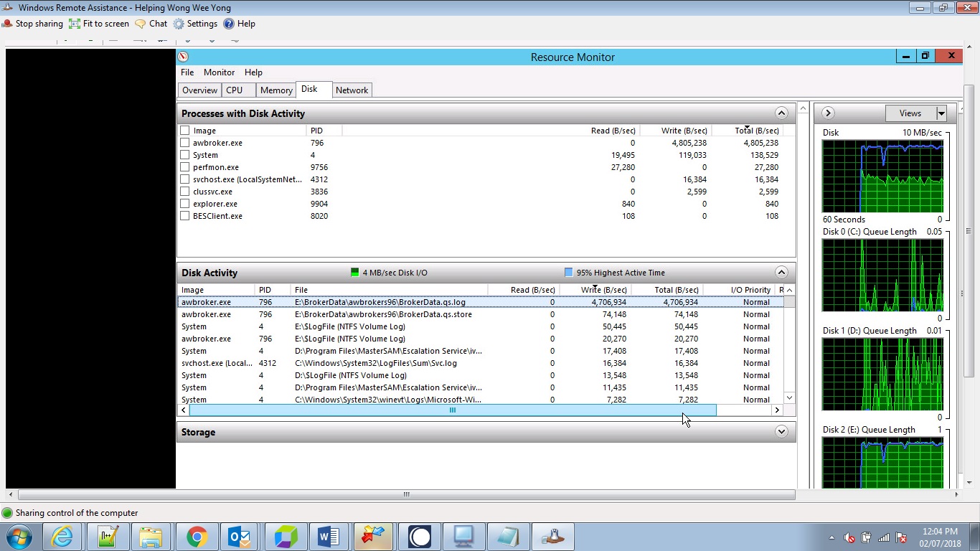Check the explorer.exe process checkbox

185,204
